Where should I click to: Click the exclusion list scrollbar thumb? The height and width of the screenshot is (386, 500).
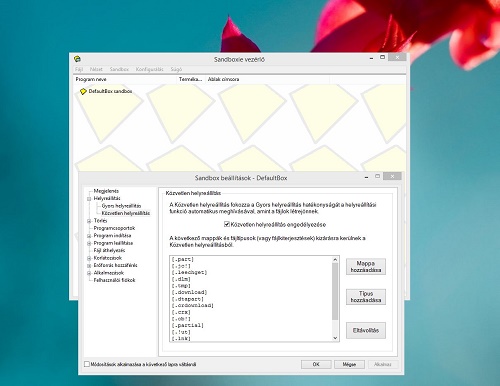[x=335, y=291]
